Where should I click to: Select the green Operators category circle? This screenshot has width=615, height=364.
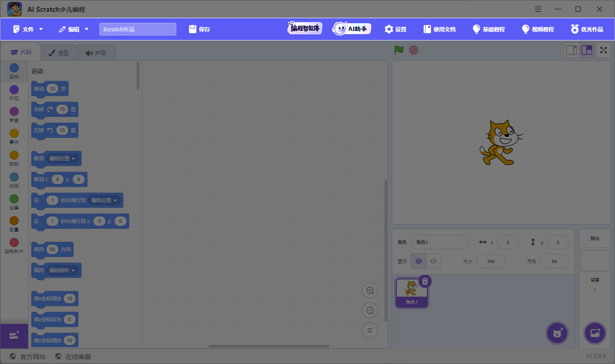[x=14, y=199]
